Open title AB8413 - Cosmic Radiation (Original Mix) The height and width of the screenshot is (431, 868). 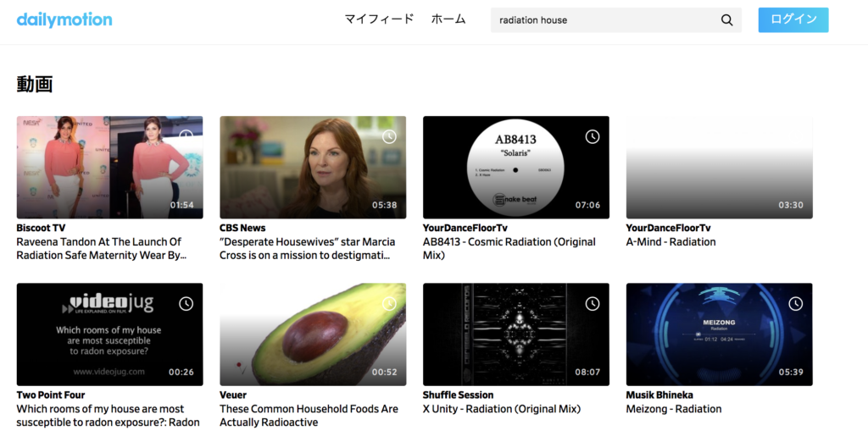point(509,248)
